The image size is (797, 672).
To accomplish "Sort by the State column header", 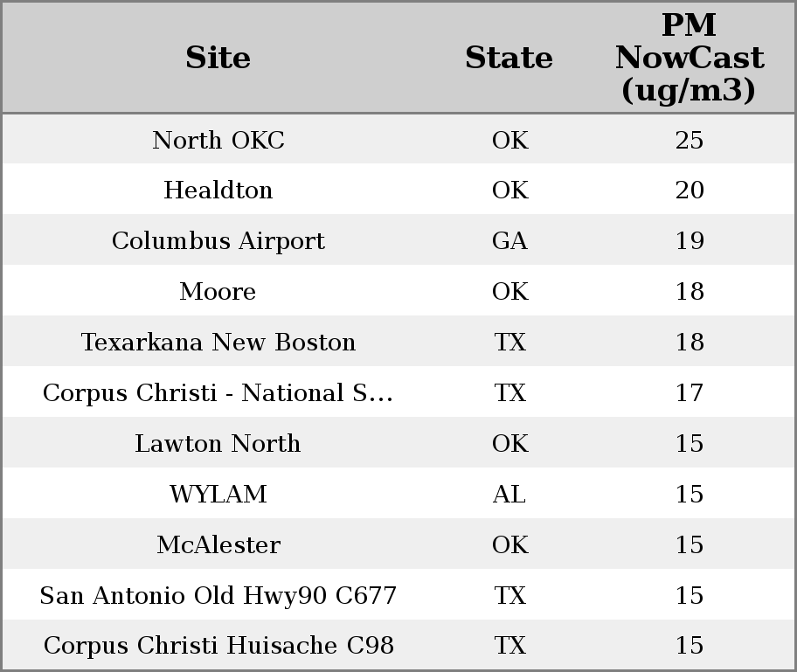I will point(509,58).
